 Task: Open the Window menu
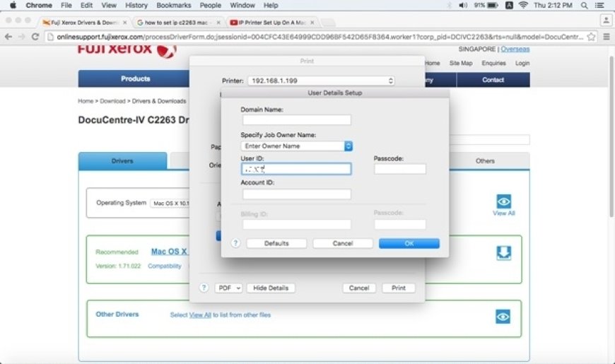click(x=242, y=6)
